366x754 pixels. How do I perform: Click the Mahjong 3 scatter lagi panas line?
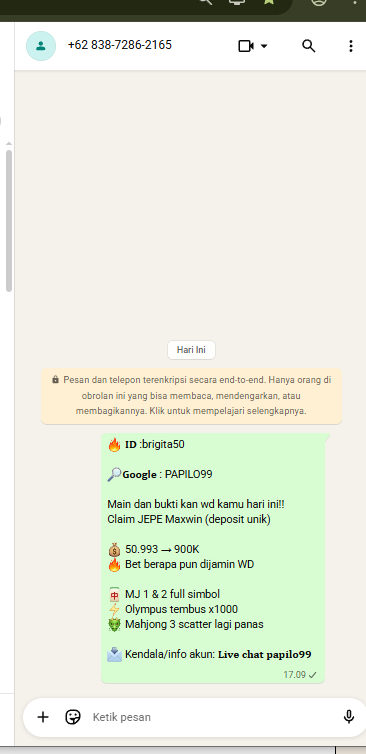[186, 625]
